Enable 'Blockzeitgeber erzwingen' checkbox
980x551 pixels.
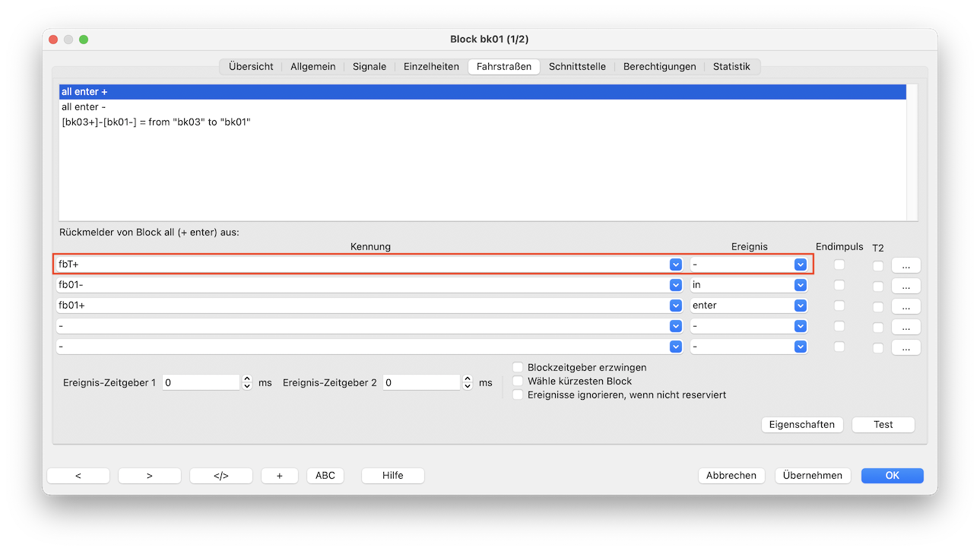(519, 368)
